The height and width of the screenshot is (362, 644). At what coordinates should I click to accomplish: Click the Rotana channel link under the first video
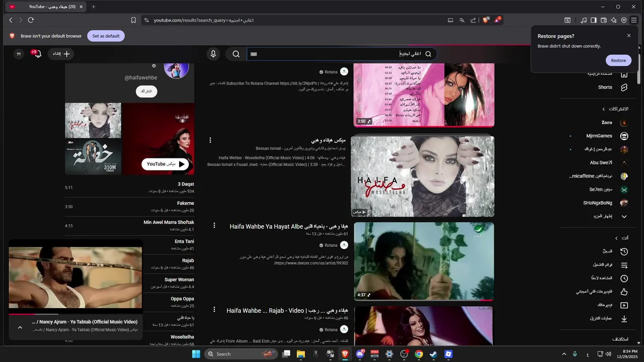coord(331,72)
